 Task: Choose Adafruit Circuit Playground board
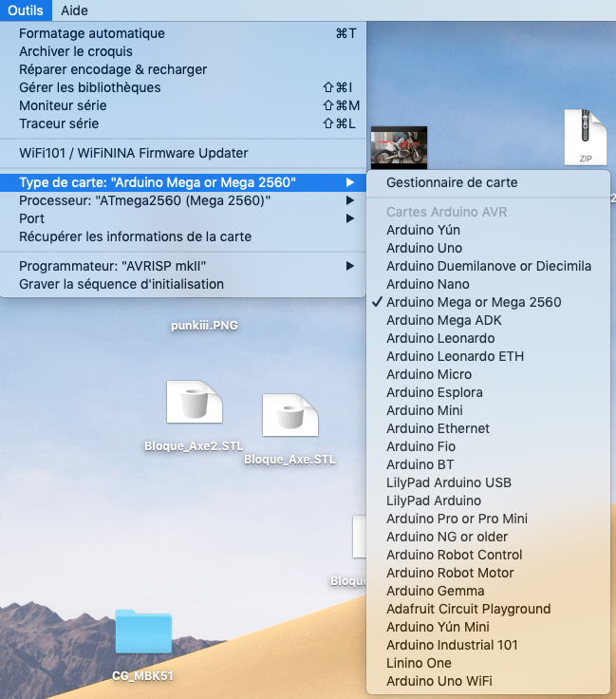click(488, 609)
